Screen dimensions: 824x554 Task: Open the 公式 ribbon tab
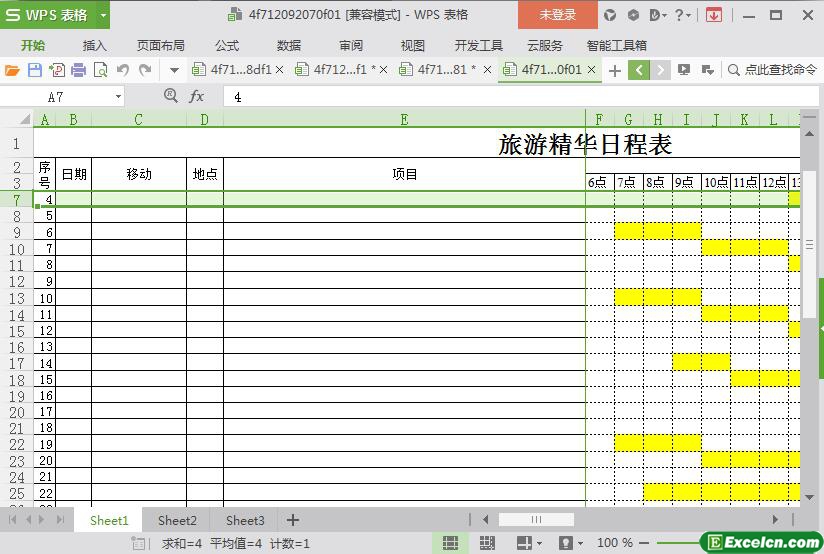(227, 46)
